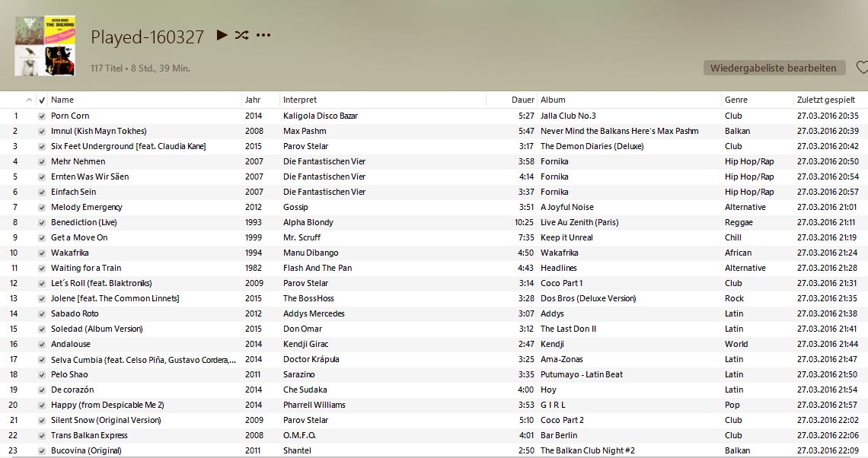Sort tracks by the Jahr column

251,100
